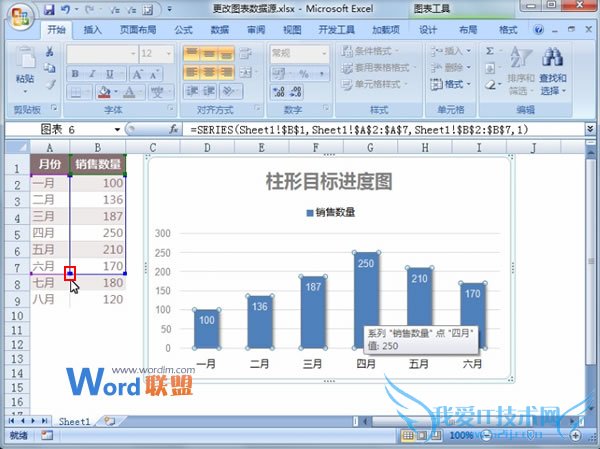
Task: Apply fill color with the paint bucket
Action: click(104, 92)
